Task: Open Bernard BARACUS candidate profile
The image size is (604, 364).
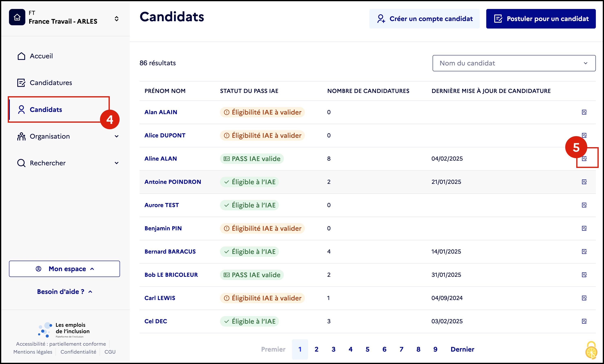Action: click(170, 252)
